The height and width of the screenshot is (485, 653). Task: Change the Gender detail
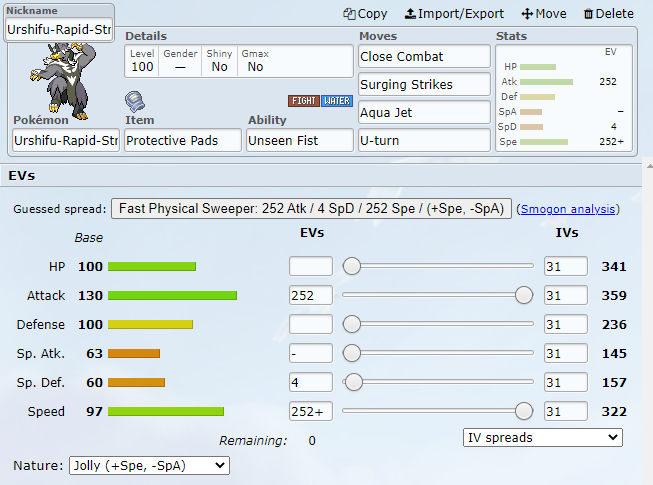(x=180, y=61)
